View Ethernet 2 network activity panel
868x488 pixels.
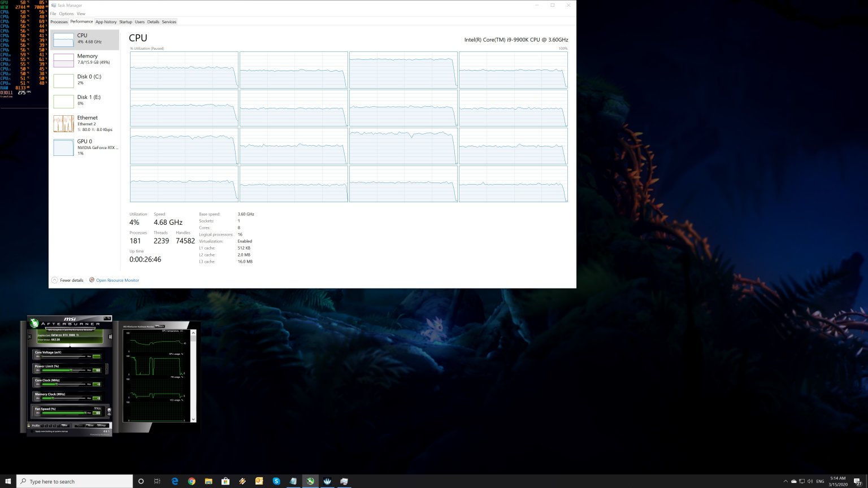pyautogui.click(x=85, y=123)
